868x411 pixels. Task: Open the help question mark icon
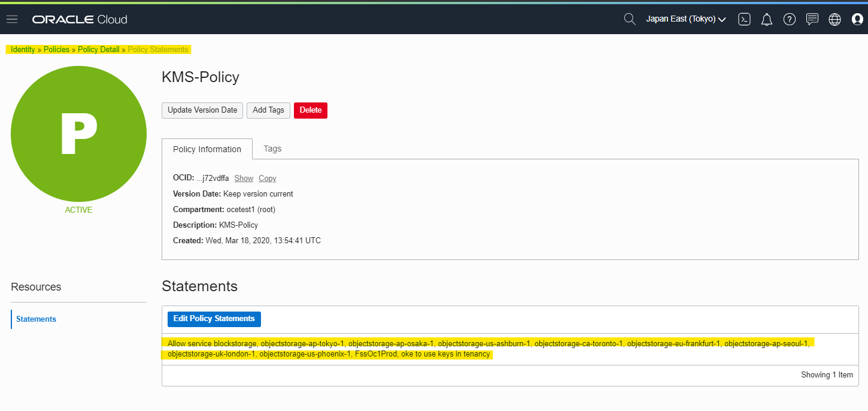click(x=790, y=19)
